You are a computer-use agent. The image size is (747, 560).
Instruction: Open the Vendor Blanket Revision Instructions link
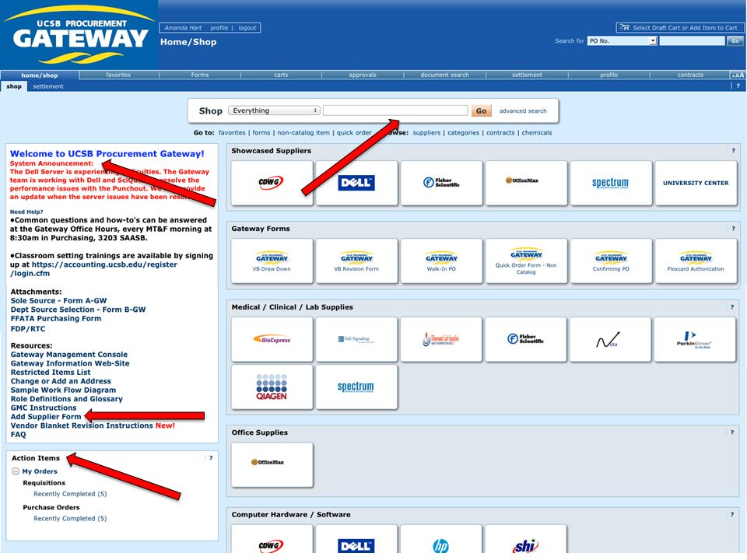point(82,425)
